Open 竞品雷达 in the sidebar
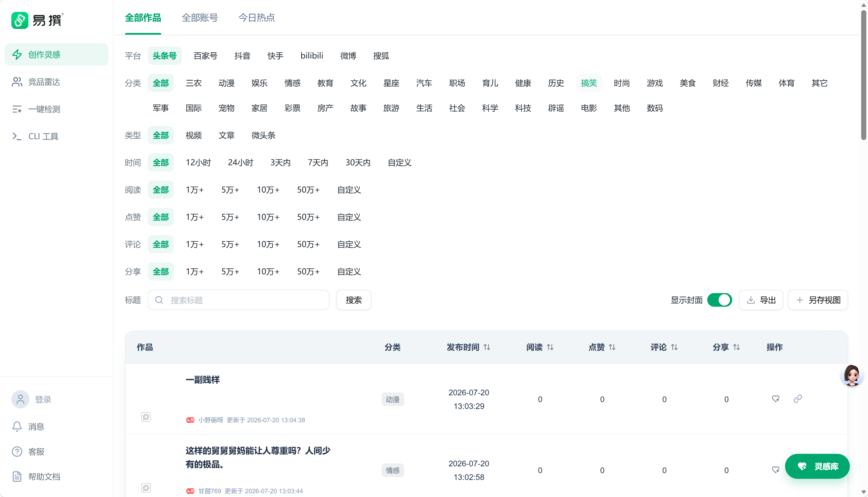 pyautogui.click(x=56, y=82)
